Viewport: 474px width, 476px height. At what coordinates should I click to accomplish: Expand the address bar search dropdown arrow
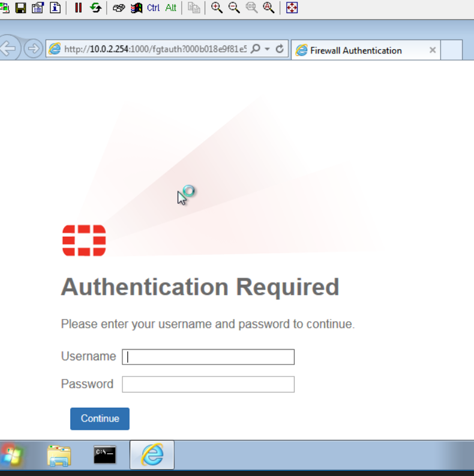268,49
